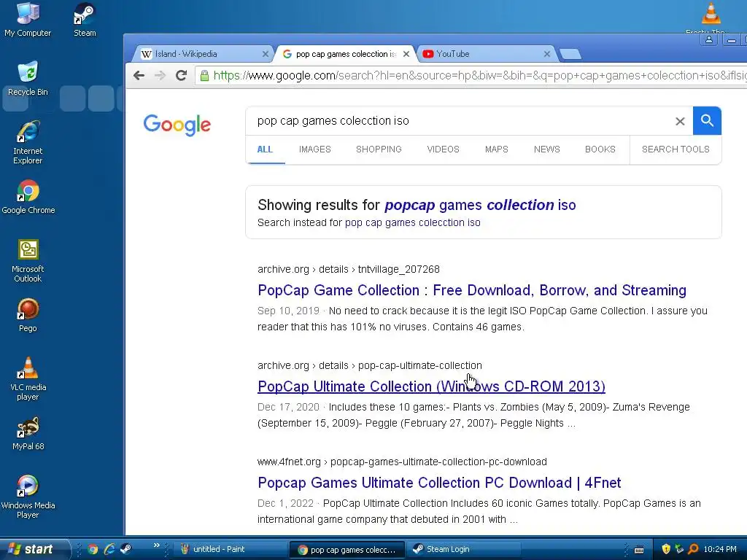Open a new Chrome tab

pos(570,54)
